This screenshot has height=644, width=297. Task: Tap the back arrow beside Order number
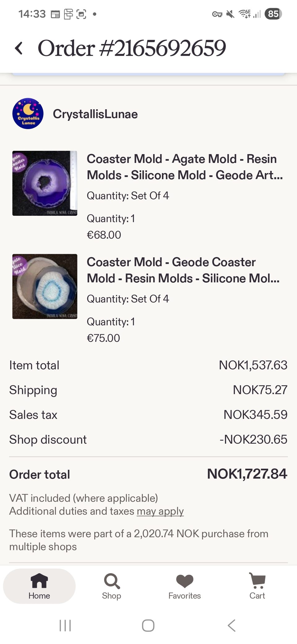coord(19,49)
